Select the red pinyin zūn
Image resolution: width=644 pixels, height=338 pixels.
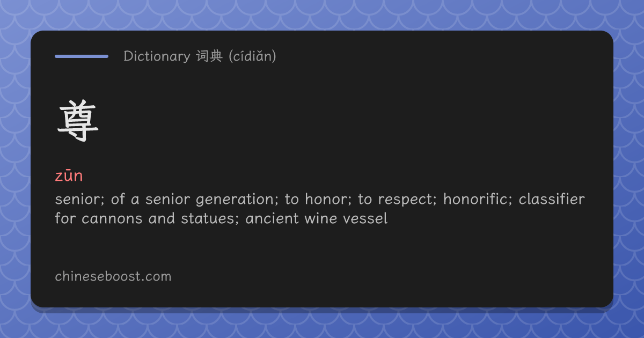click(69, 175)
